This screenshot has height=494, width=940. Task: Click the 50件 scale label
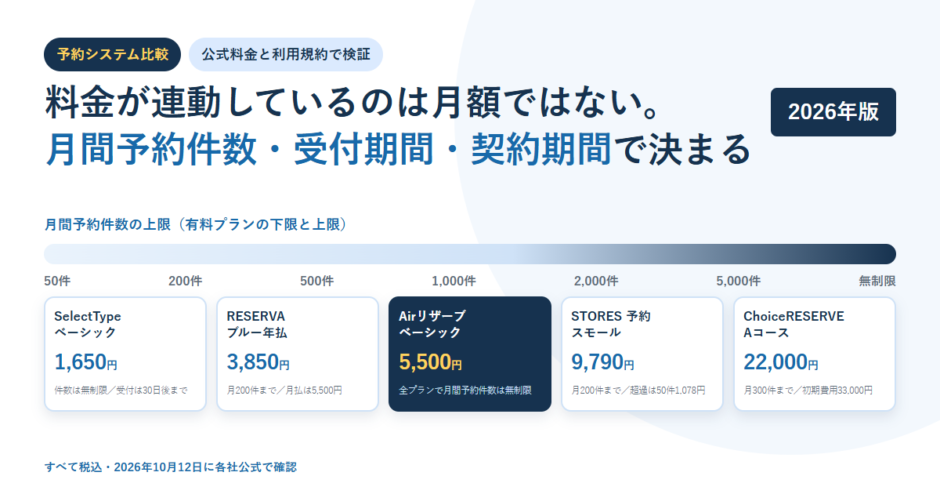(x=57, y=281)
